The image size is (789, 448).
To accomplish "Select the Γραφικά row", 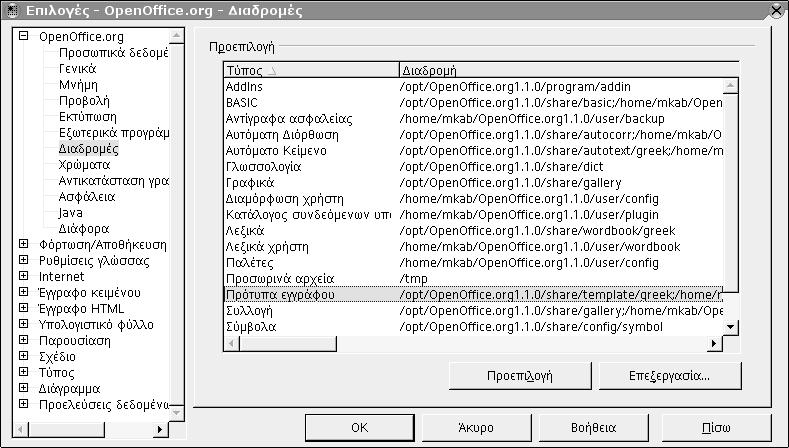I will click(x=473, y=183).
